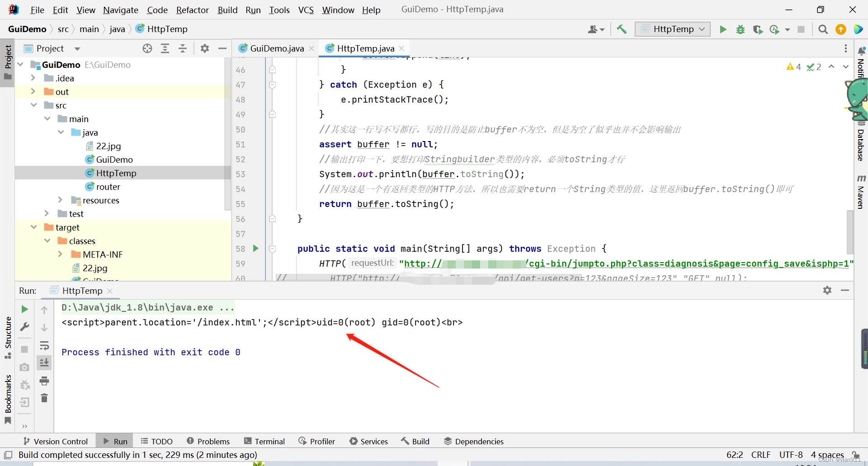Rerun HttpTemp from Run panel
The image size is (868, 466).
[x=25, y=309]
